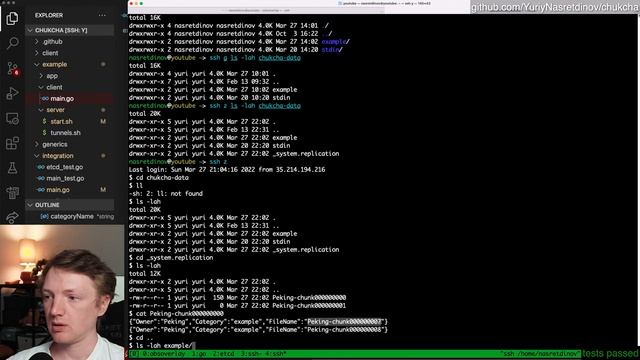Viewport: 640px width, 360px height.
Task: Click the Explorer more actions ellipsis
Action: point(102,16)
